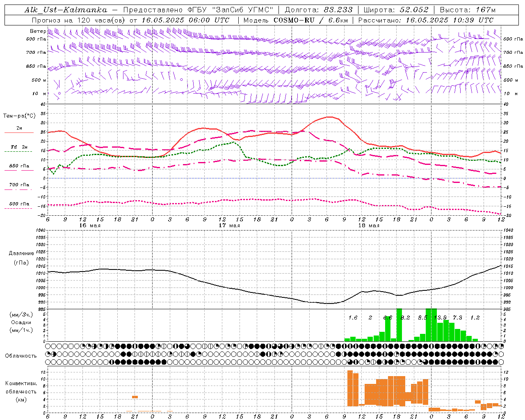
Task: Click '500 гПа' in the temperature legend
Action: click(x=19, y=204)
